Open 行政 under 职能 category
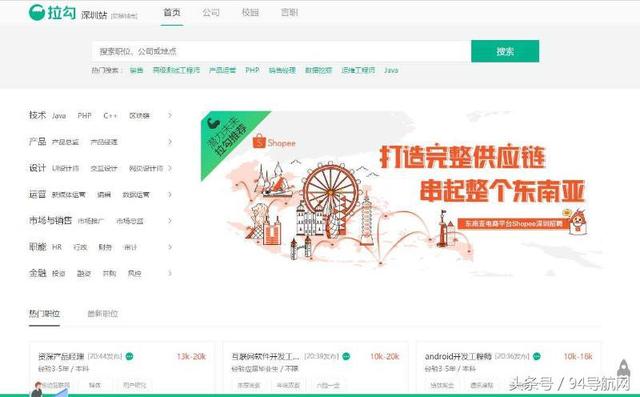 [80, 247]
